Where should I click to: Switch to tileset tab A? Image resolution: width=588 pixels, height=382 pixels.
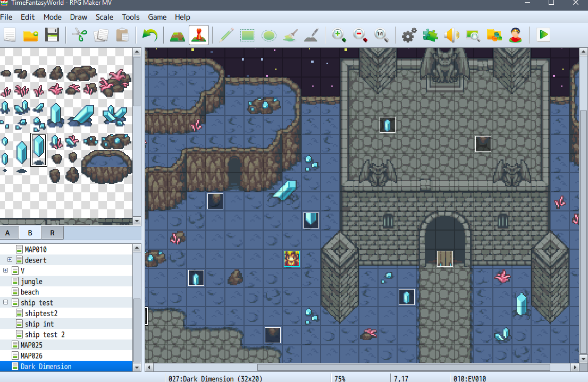7,233
